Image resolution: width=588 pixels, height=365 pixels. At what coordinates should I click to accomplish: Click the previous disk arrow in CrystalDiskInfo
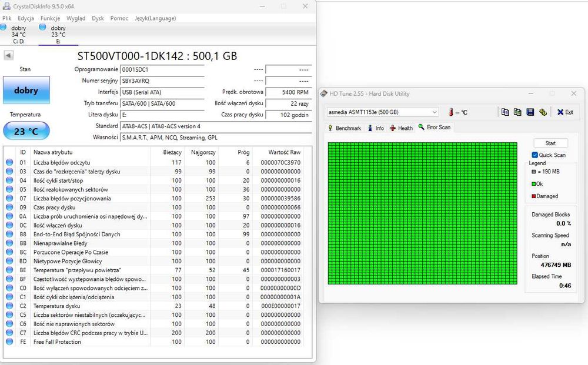coord(8,55)
